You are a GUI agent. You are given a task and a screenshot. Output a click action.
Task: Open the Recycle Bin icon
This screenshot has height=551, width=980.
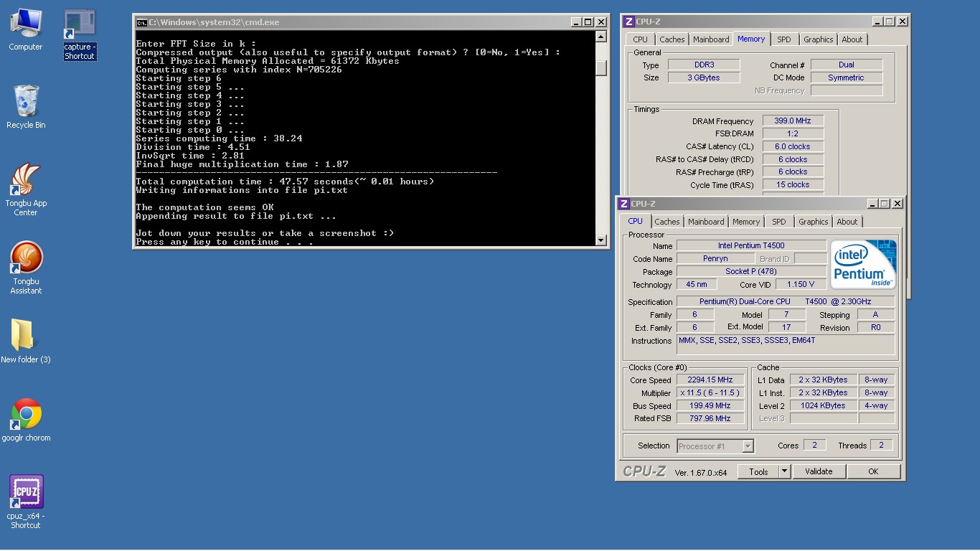26,106
